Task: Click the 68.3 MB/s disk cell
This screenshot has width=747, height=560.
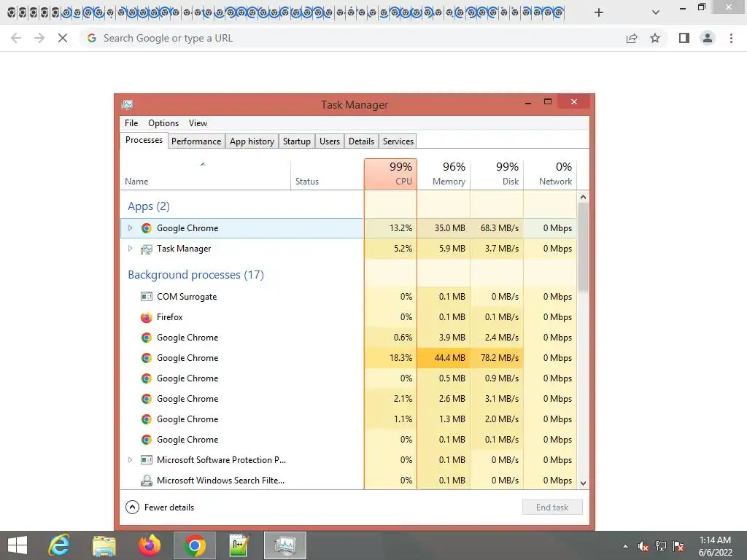Action: (497, 228)
